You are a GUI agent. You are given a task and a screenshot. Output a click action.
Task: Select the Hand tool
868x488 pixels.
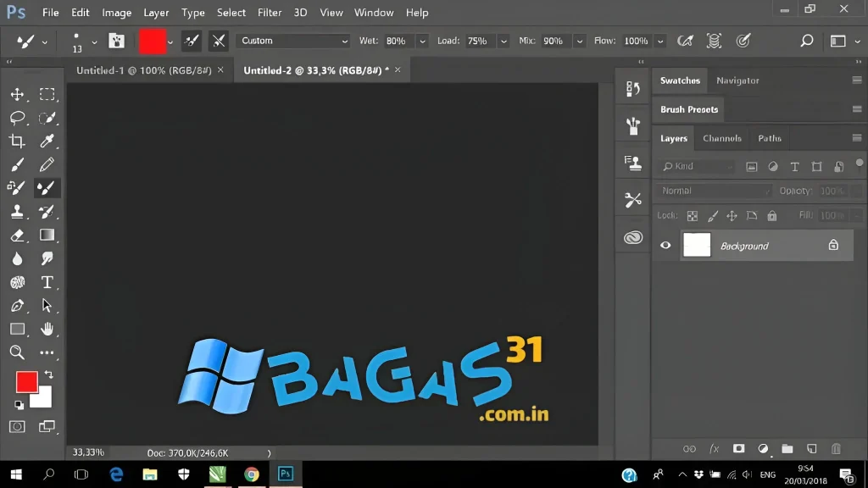[x=47, y=330]
